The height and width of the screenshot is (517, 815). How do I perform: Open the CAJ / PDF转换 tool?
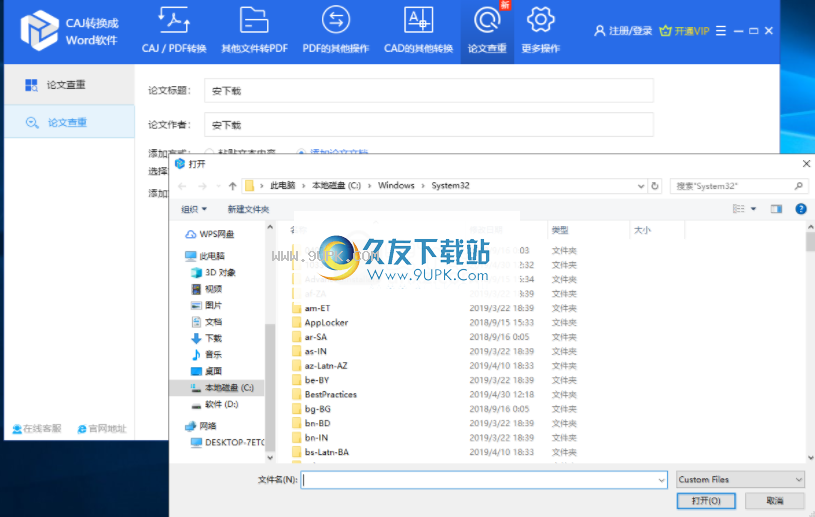(x=174, y=31)
